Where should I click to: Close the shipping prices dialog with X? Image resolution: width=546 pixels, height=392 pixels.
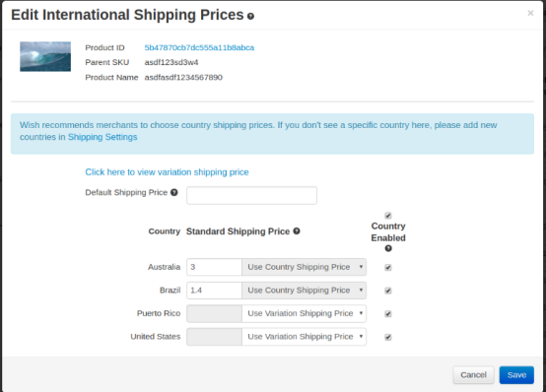tap(530, 13)
